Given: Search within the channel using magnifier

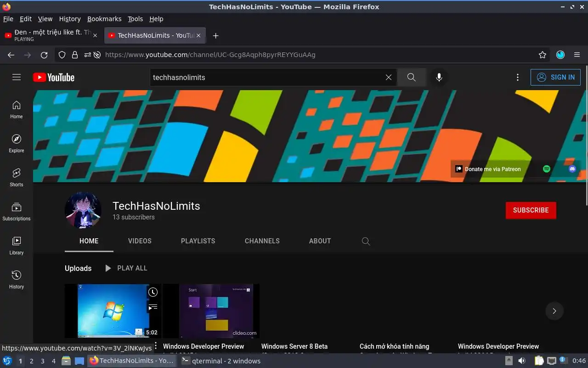Looking at the screenshot, I should coord(366,241).
